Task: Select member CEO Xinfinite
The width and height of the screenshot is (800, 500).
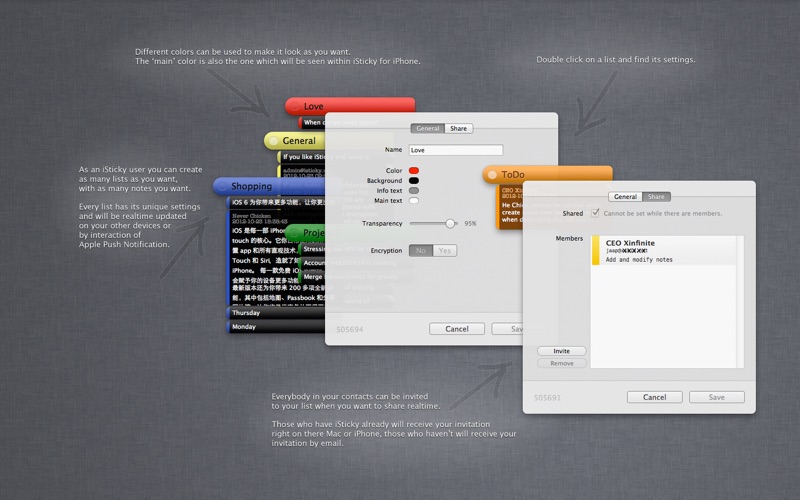Action: (x=663, y=251)
